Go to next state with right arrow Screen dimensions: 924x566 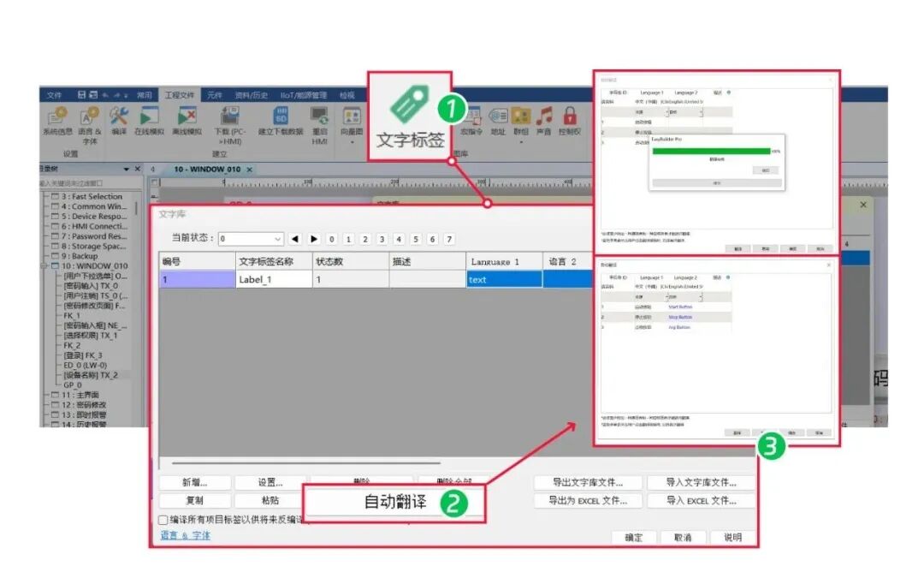coord(314,239)
